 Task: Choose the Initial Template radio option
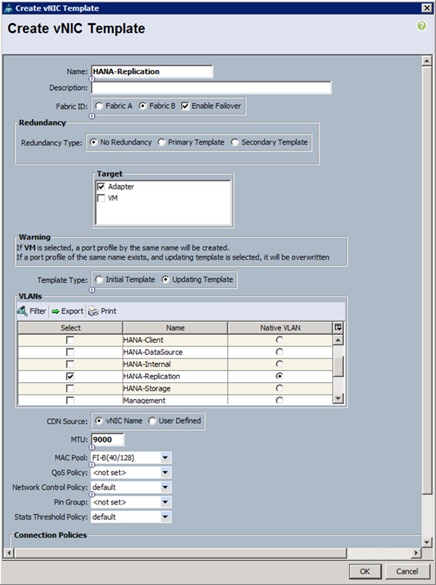99,279
